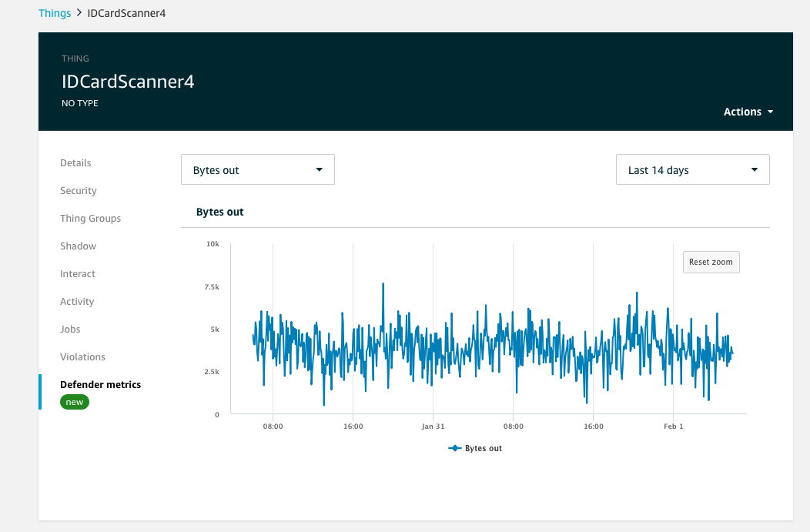Click the caret arrow beside Actions
The height and width of the screenshot is (532, 810).
click(770, 112)
